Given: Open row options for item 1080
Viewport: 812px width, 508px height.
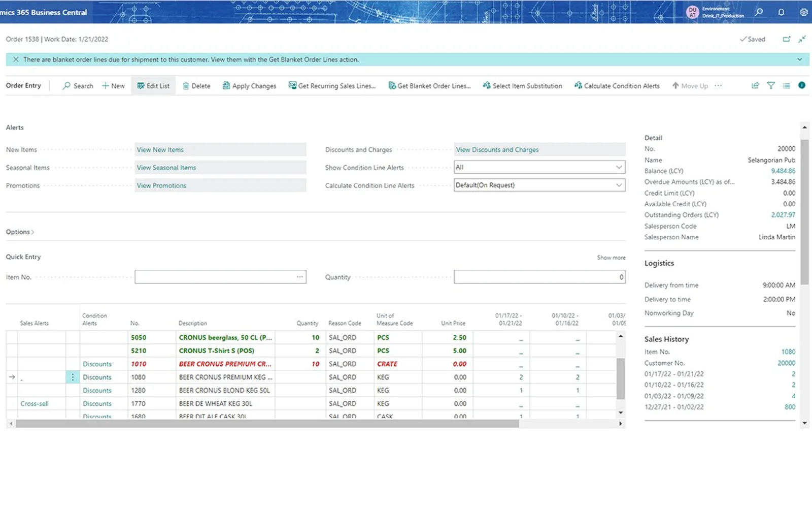Looking at the screenshot, I should [x=73, y=377].
